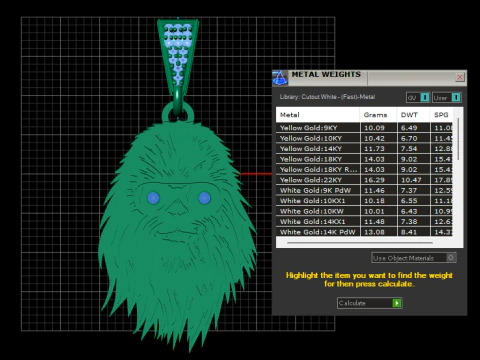Click the 11.46 grams value
The image size is (480, 360).
(x=374, y=190)
